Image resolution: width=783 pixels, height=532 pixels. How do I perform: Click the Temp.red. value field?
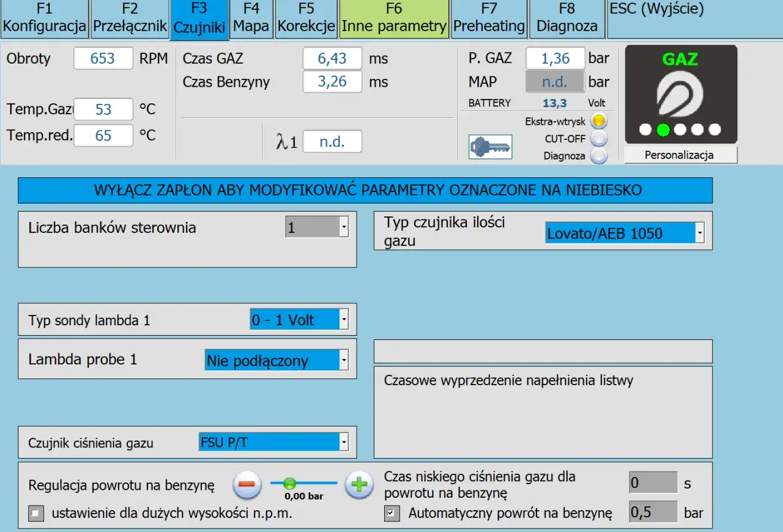point(103,135)
